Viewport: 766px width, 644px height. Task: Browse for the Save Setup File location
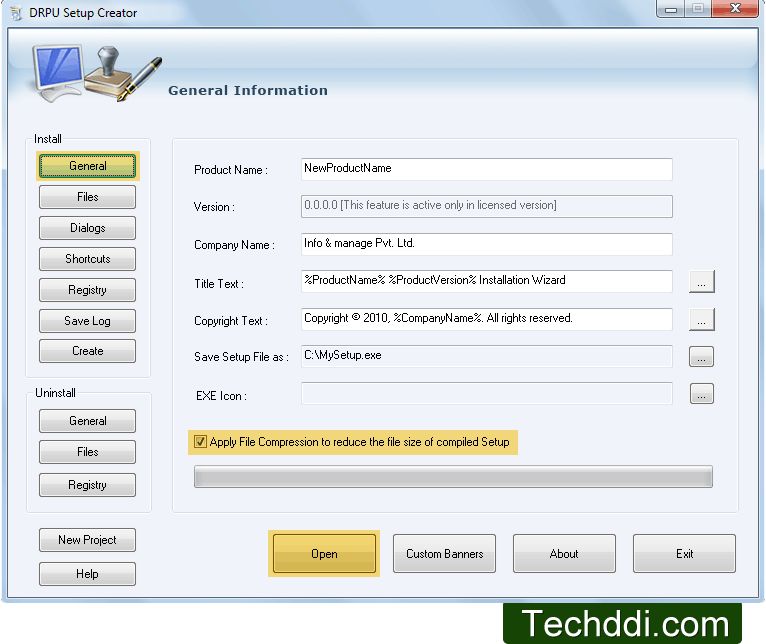click(702, 357)
